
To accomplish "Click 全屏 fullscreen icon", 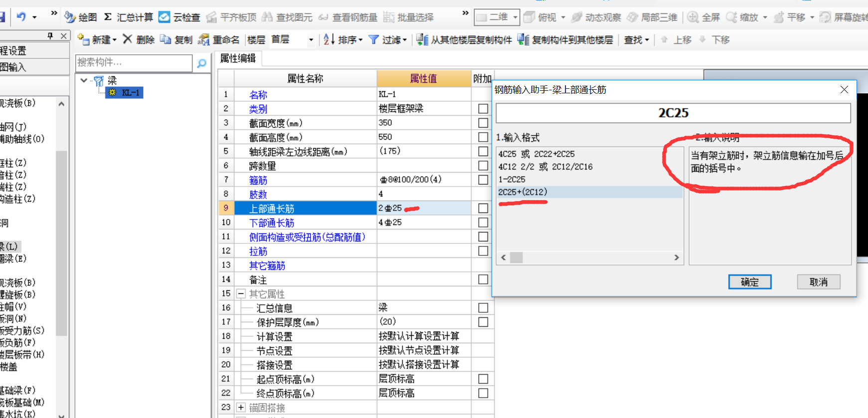I will point(693,17).
